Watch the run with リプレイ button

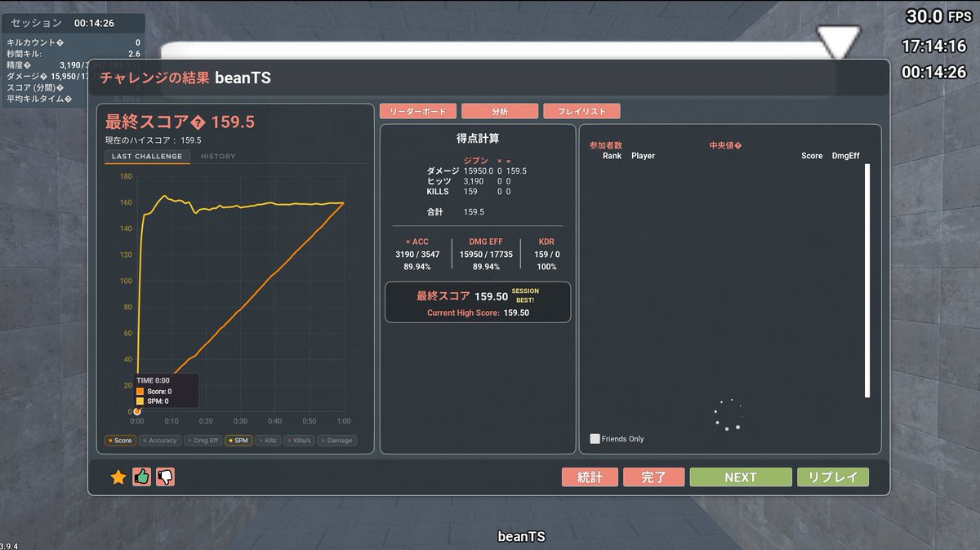pyautogui.click(x=833, y=477)
